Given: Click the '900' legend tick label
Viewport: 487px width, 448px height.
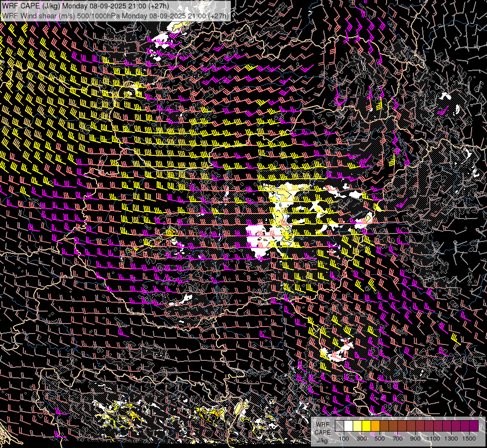Looking at the screenshot, I should [x=415, y=439].
